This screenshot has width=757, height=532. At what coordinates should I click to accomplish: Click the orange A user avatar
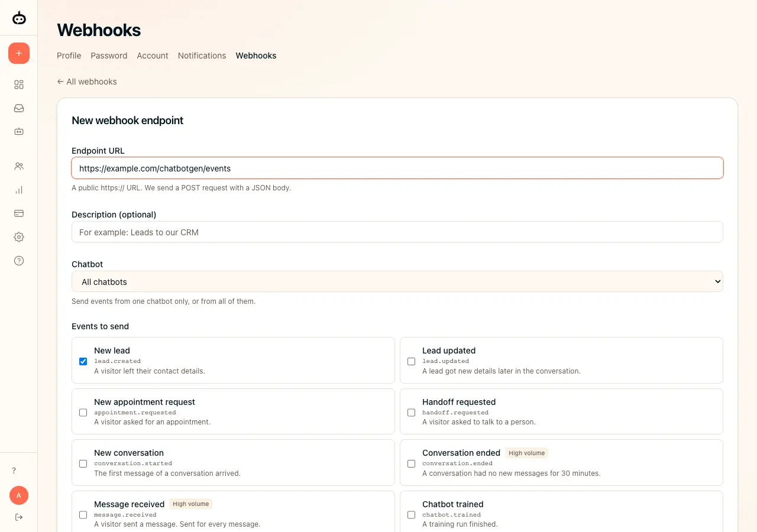coord(19,495)
